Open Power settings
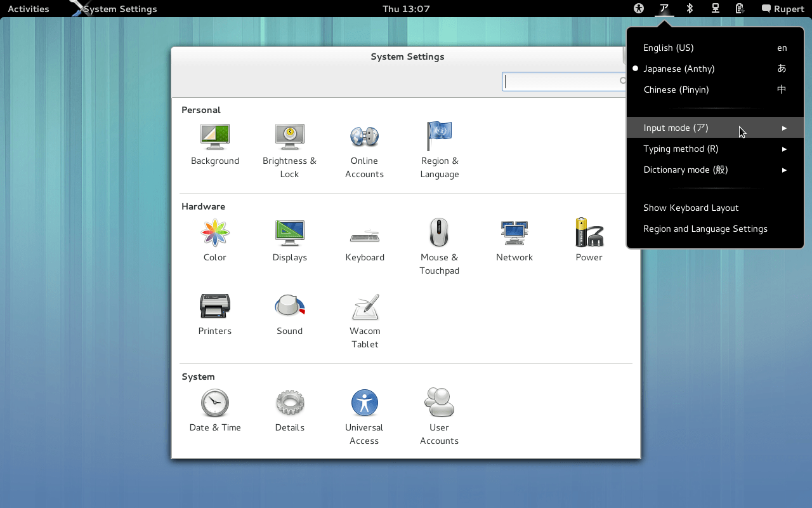Screen dimensions: 812x508 pyautogui.click(x=589, y=241)
